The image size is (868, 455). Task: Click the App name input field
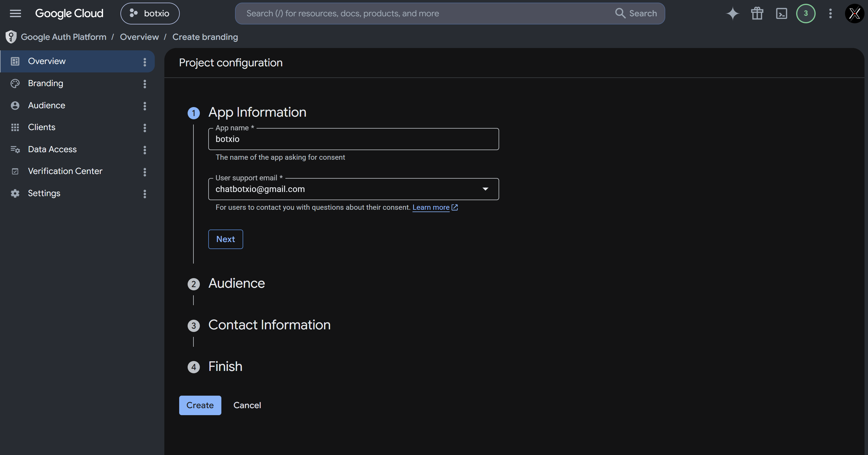353,139
